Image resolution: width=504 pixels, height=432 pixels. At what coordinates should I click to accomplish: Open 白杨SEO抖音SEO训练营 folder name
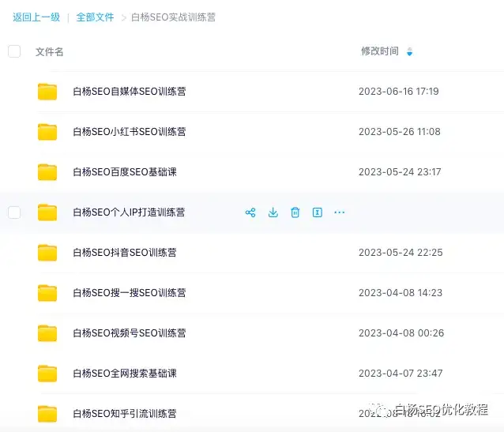(125, 253)
